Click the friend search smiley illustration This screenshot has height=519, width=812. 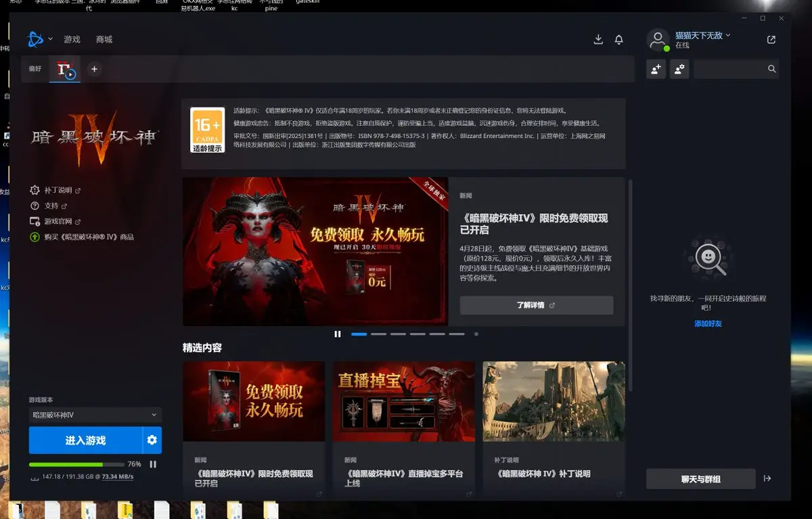coord(708,259)
